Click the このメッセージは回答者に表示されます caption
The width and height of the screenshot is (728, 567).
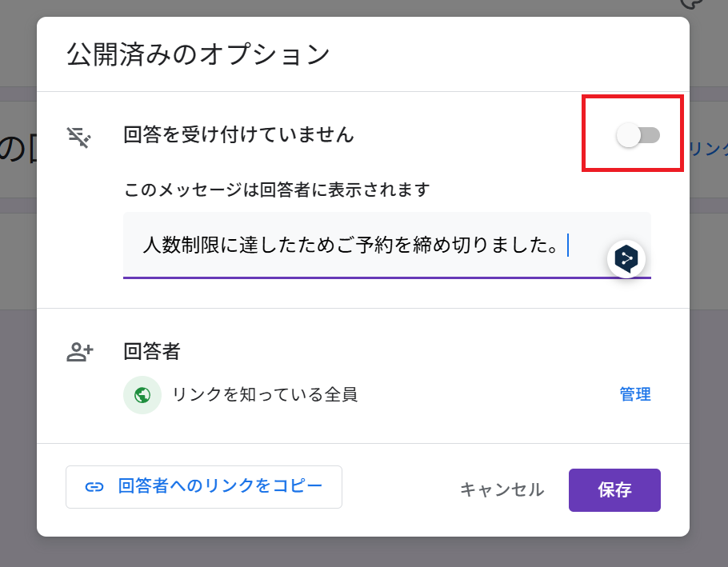[x=277, y=190]
